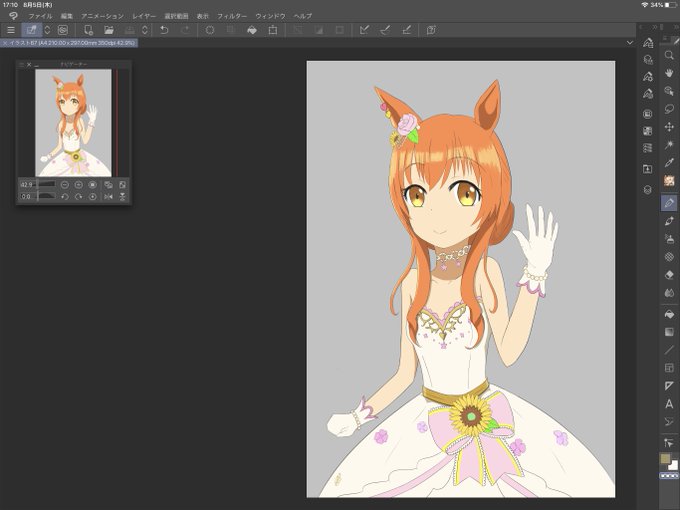Image resolution: width=680 pixels, height=510 pixels.
Task: Select the Move layer tool
Action: point(669,127)
